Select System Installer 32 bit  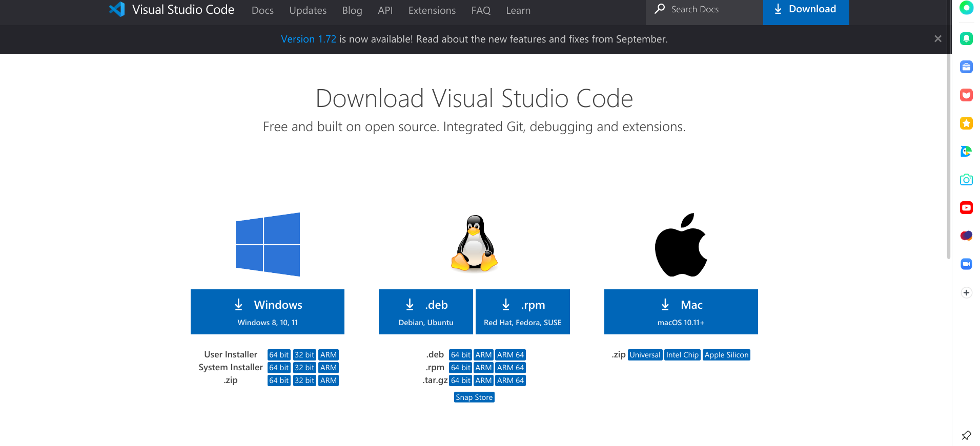pyautogui.click(x=304, y=368)
